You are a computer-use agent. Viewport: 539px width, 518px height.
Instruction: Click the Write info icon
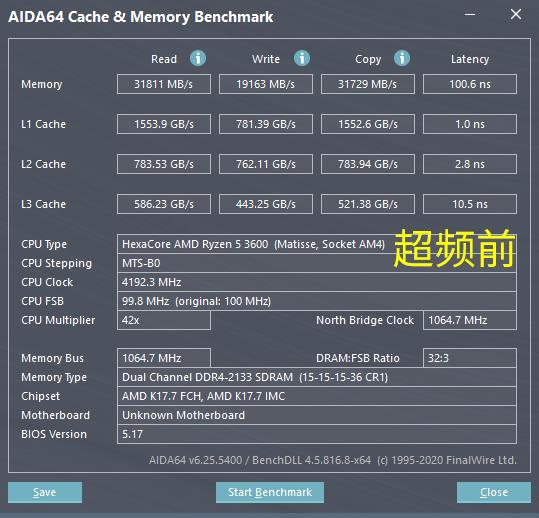pyautogui.click(x=302, y=58)
